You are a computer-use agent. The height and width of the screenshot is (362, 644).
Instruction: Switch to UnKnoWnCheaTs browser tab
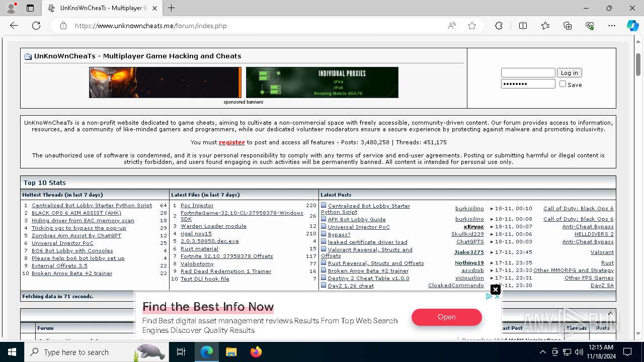tap(103, 8)
